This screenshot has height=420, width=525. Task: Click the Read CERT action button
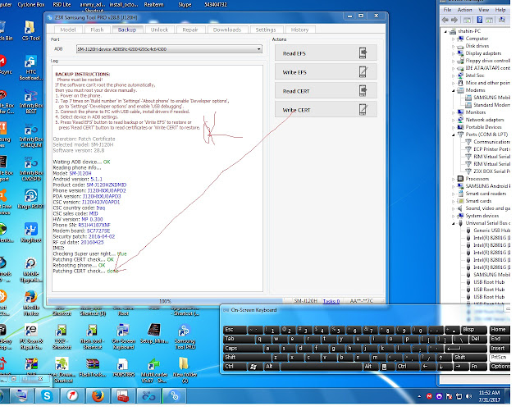tap(326, 91)
